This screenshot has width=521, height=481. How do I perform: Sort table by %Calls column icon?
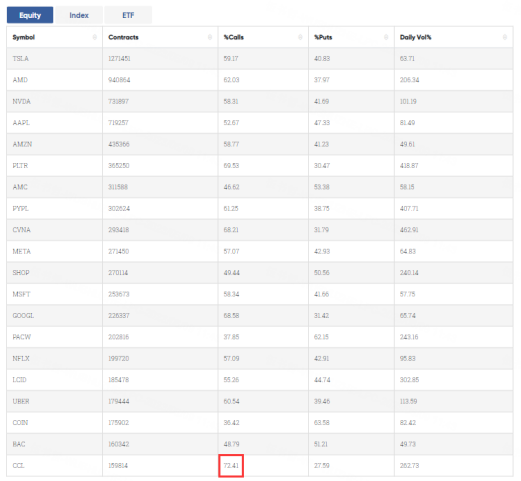300,37
